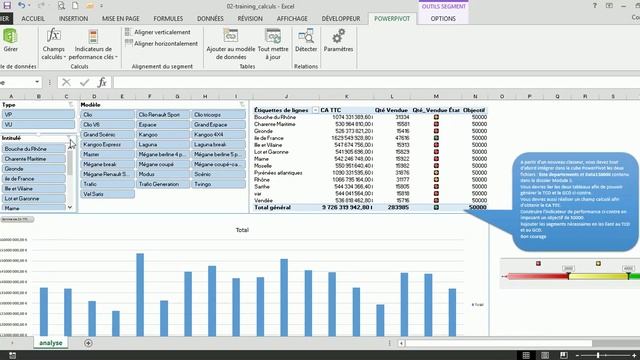Open the MISE EN PAGE tab
Viewport: 640px width, 360px height.
pos(121,19)
